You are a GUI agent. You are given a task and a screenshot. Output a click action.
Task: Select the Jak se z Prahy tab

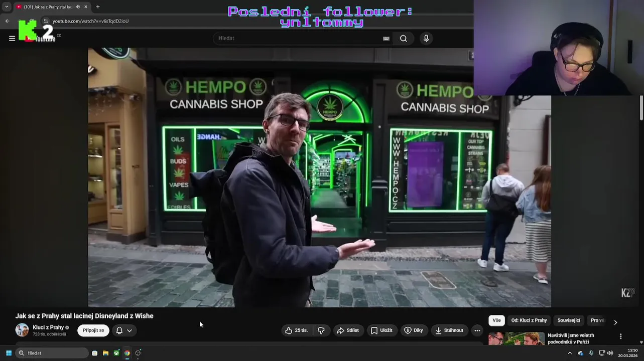48,7
